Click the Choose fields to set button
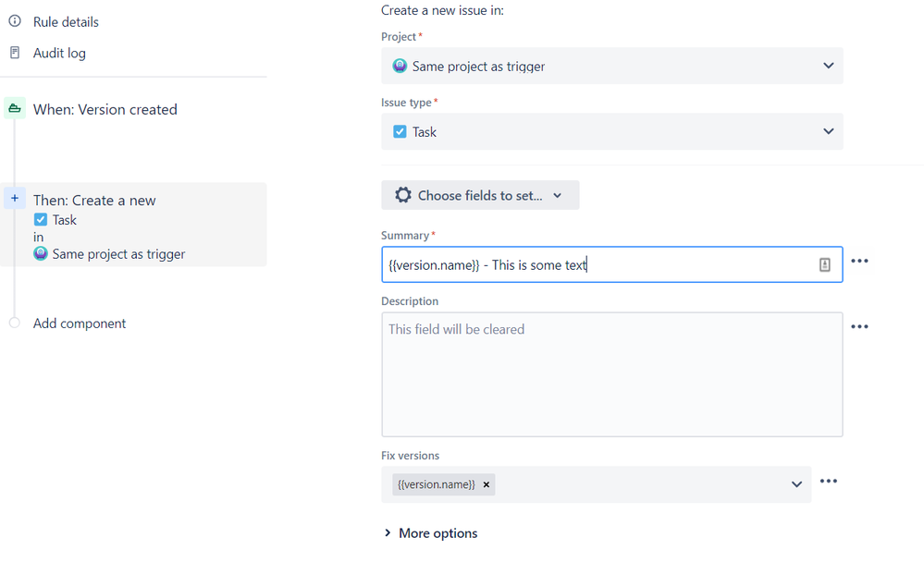 [480, 195]
